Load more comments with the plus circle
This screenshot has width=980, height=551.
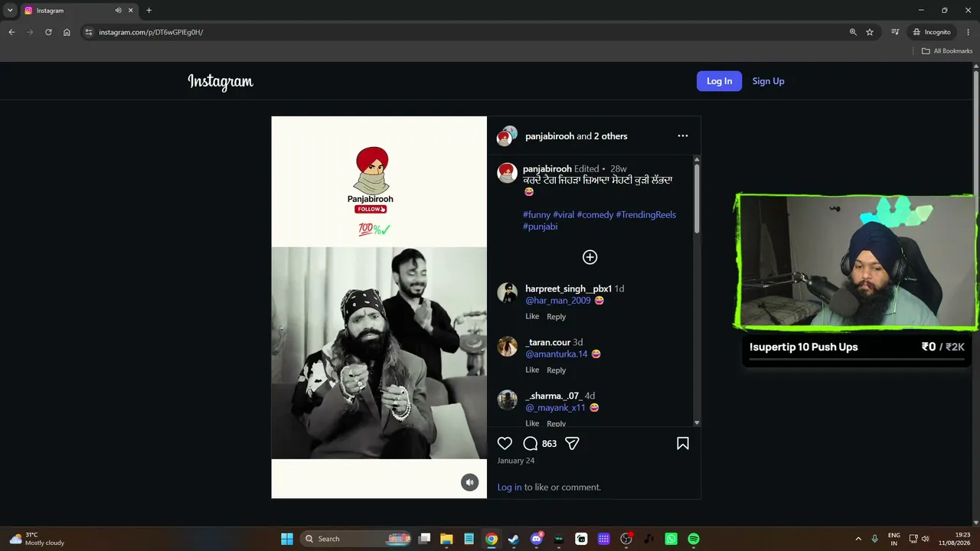590,257
